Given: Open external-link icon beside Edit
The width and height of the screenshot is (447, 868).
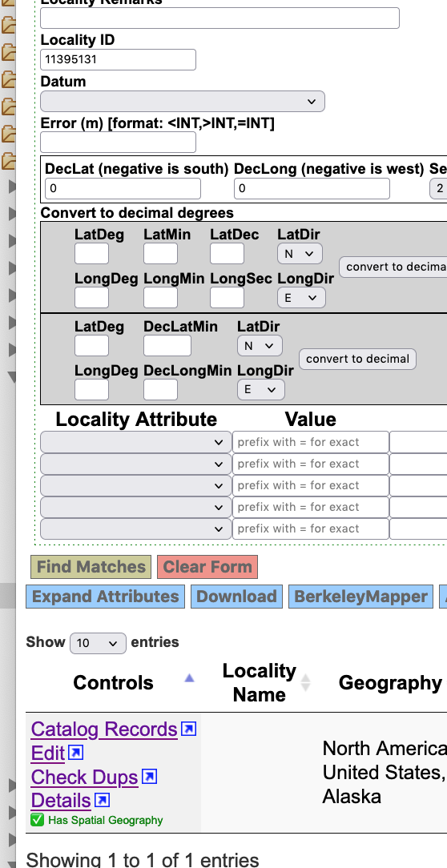Looking at the screenshot, I should (76, 753).
